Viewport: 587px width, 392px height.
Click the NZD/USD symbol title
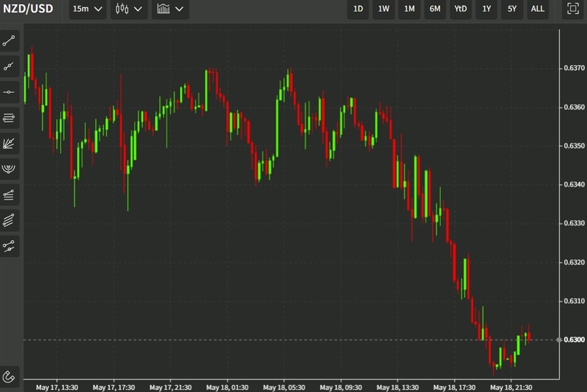(28, 8)
